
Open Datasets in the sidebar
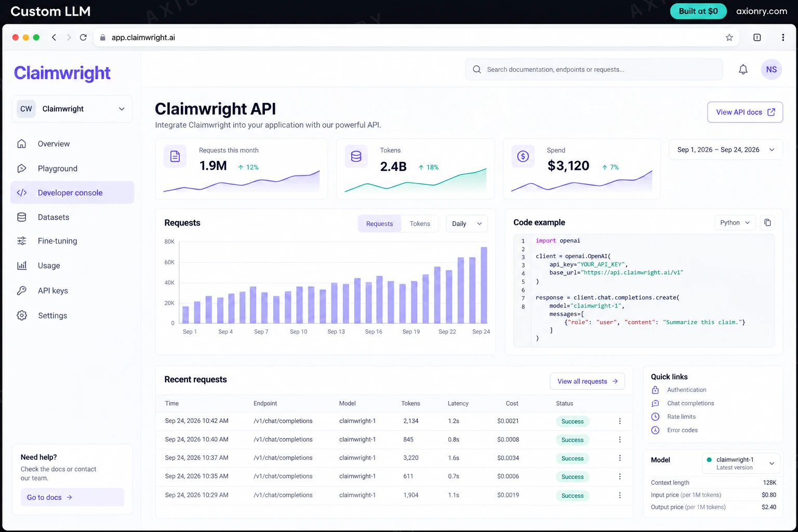click(72, 217)
